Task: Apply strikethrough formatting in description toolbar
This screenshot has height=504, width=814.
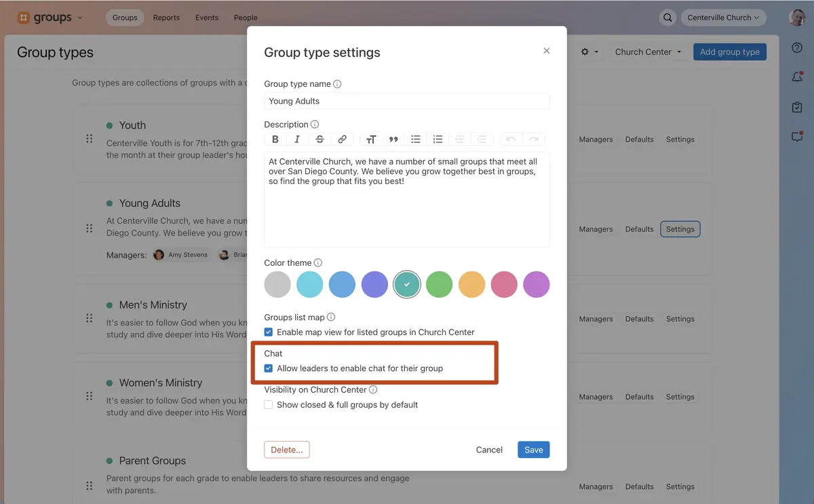Action: pos(319,139)
